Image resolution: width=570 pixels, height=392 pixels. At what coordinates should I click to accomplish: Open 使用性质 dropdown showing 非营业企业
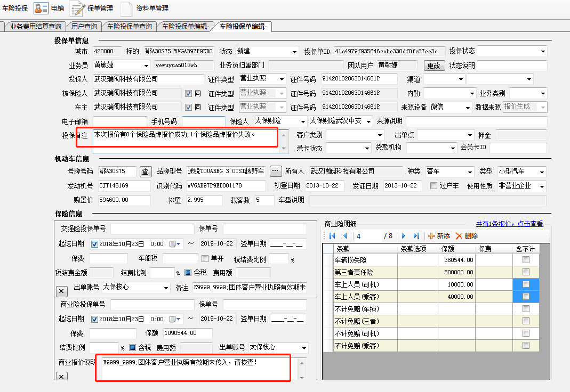click(x=542, y=186)
